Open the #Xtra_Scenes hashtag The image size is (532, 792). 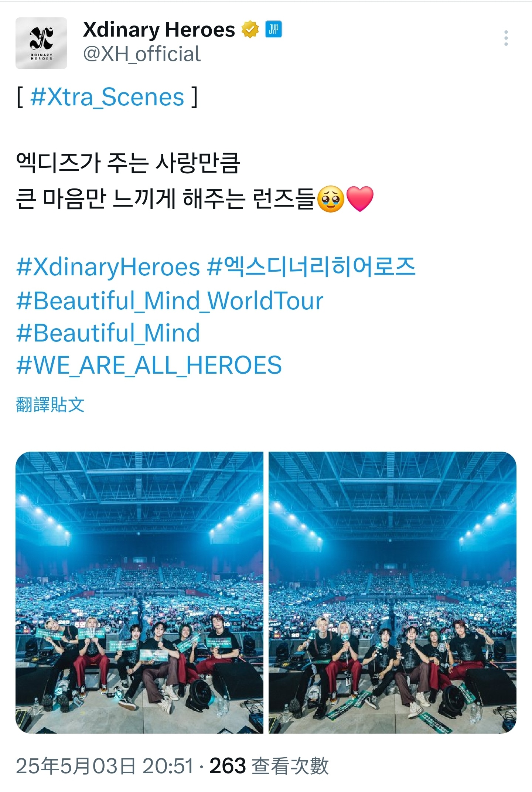point(107,97)
